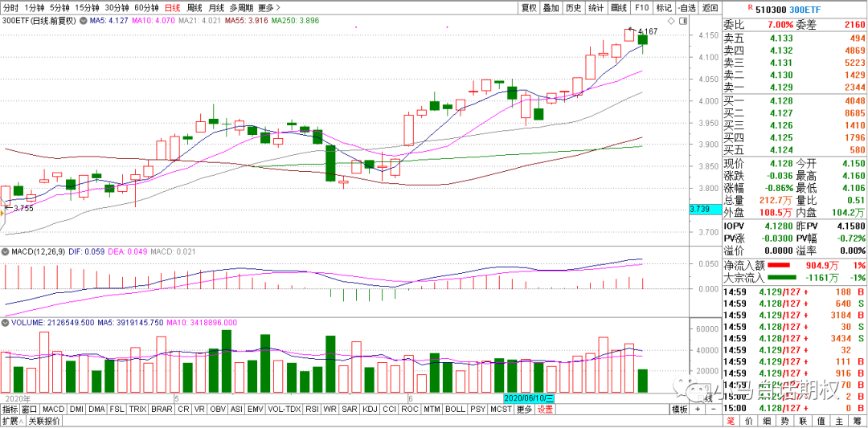Switch to the 联 linked tab
The height and width of the screenshot is (428, 868).
coord(804,421)
